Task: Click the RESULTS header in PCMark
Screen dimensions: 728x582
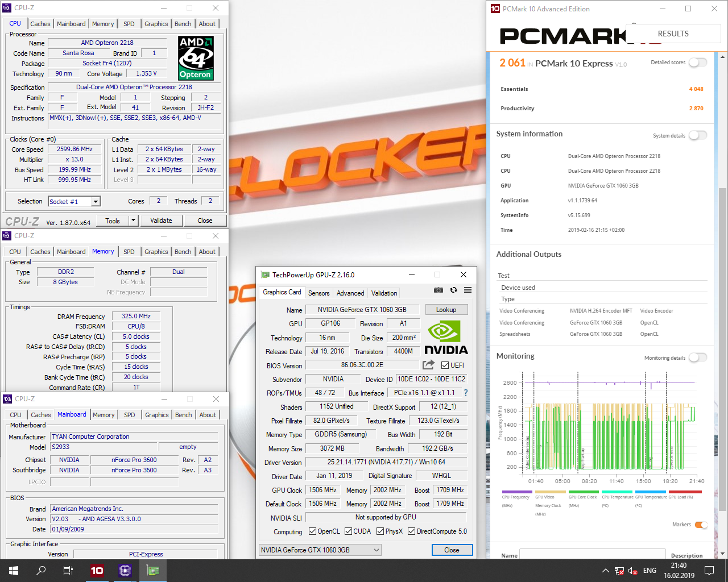Action: pos(673,34)
